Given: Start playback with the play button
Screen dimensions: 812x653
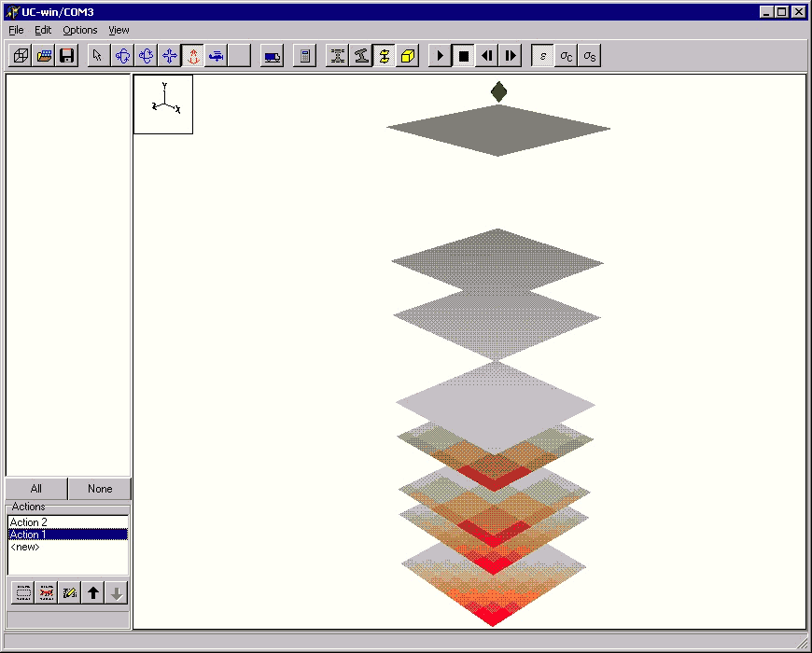Looking at the screenshot, I should pos(441,56).
